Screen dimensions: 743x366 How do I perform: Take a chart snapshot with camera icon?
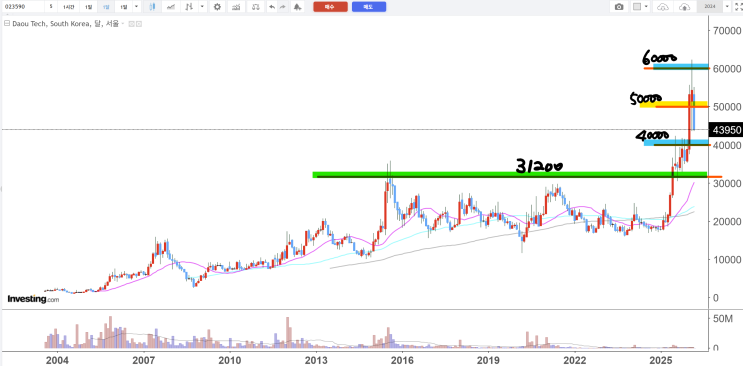[619, 7]
